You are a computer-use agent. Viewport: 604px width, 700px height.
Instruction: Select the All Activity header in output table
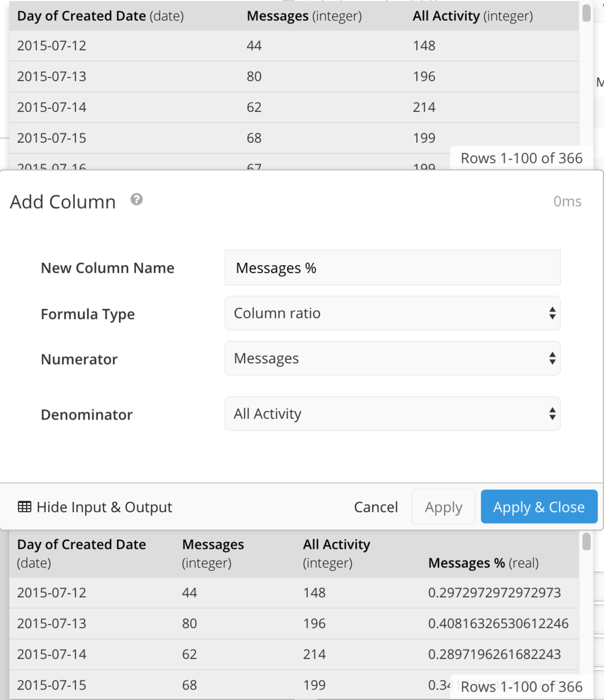[x=337, y=554]
